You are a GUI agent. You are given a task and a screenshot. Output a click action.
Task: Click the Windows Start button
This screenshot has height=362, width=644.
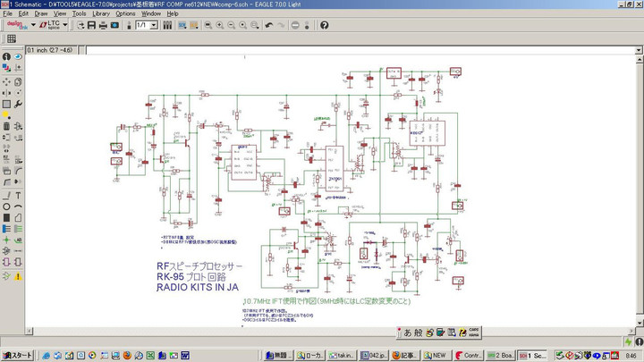(18, 355)
